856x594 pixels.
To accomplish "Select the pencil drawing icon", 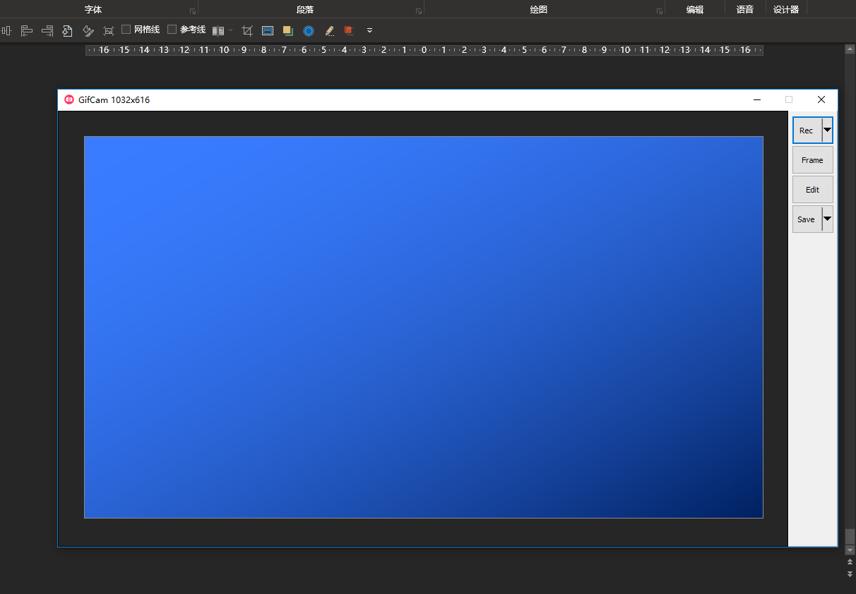I will (329, 31).
